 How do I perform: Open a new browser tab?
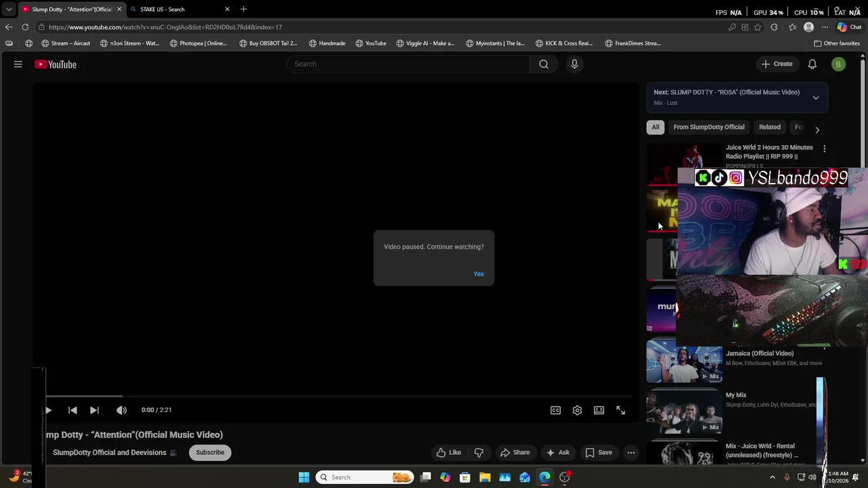pos(243,9)
